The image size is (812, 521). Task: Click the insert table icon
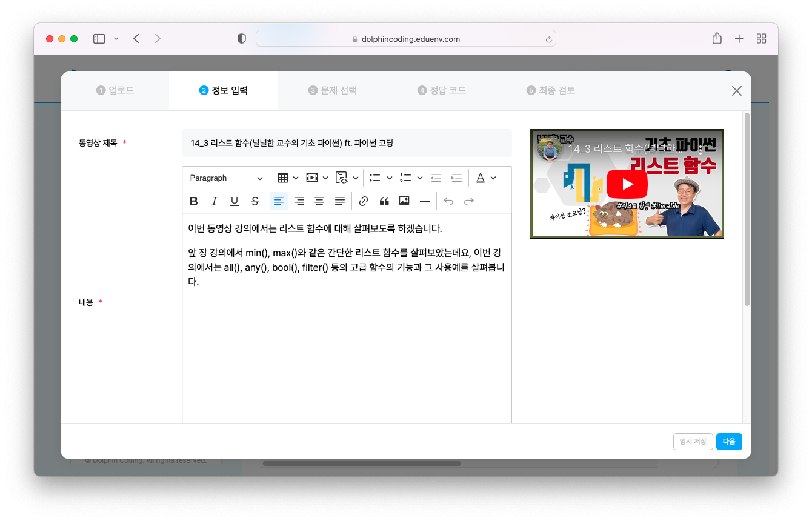283,178
